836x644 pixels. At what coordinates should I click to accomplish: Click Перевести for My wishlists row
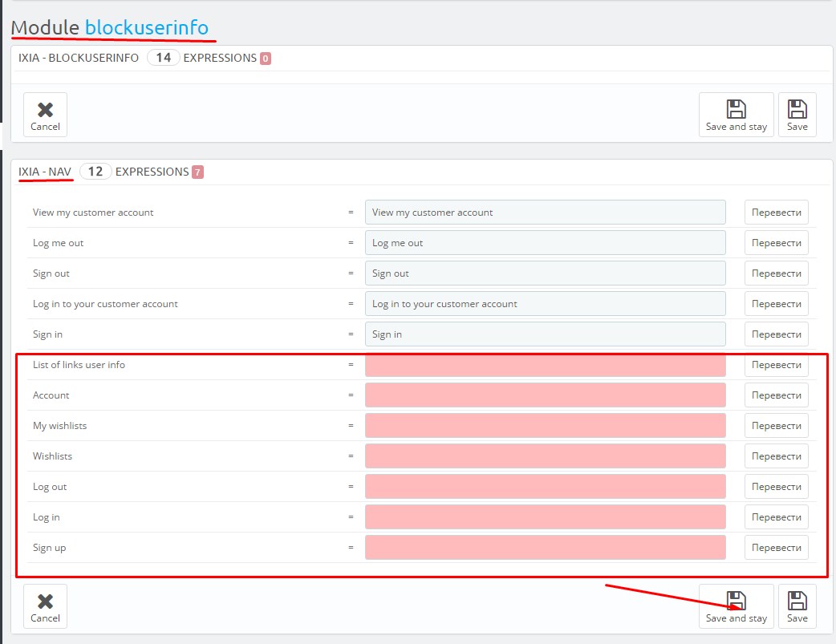click(777, 425)
